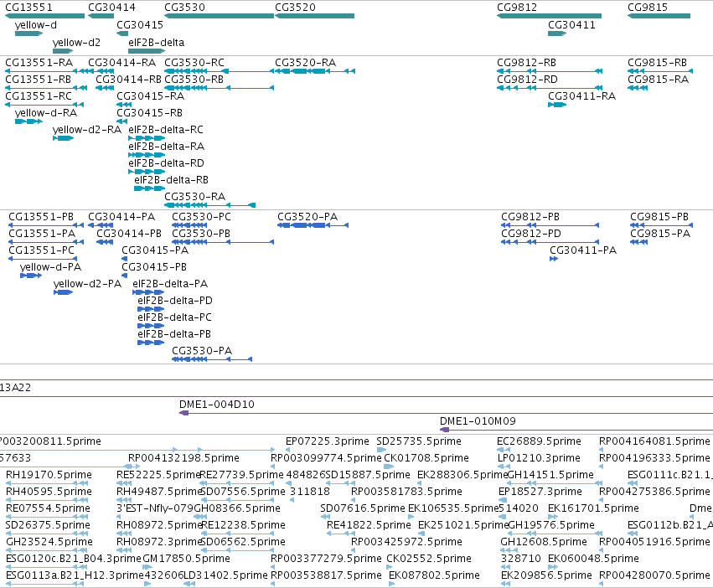The image size is (713, 588).
Task: Select protein eIF2B-delta-PC
Action: point(151,326)
